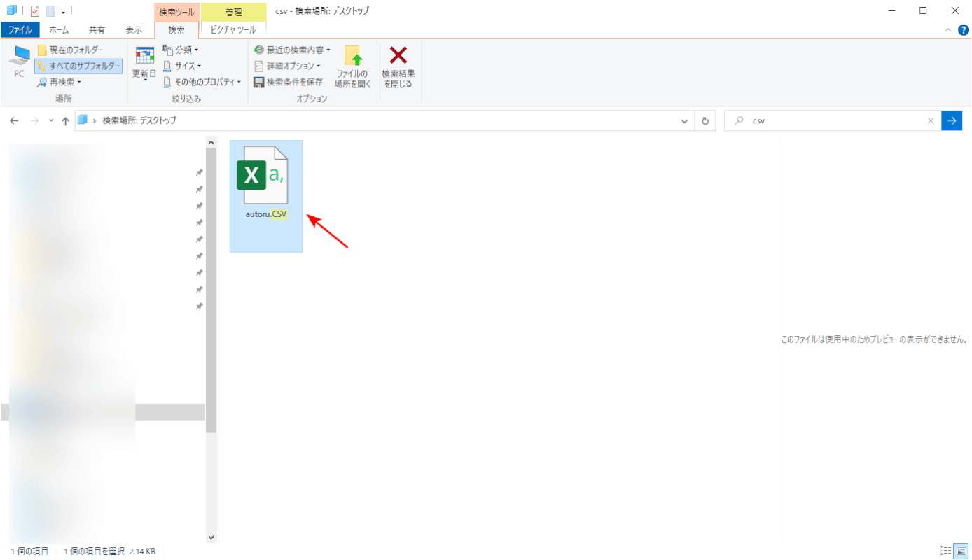The image size is (972, 560).
Task: Click the navigation pane scrollbar thumb
Action: (211, 290)
